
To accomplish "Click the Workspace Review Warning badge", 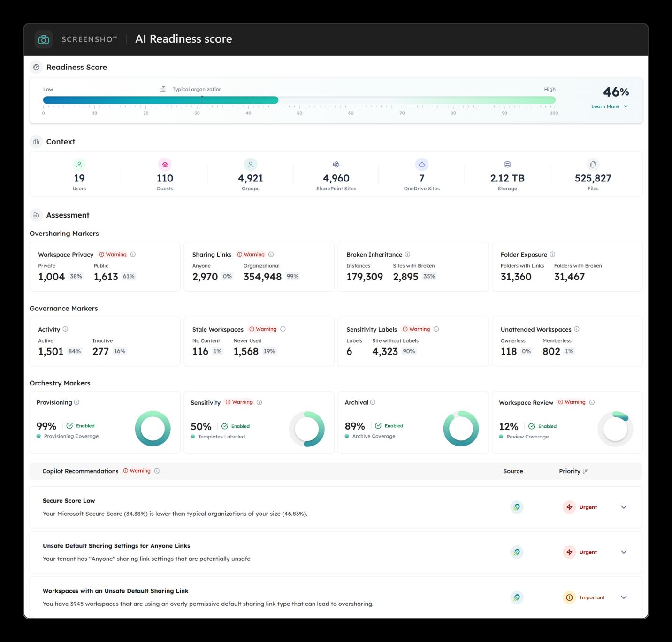I will (x=572, y=402).
